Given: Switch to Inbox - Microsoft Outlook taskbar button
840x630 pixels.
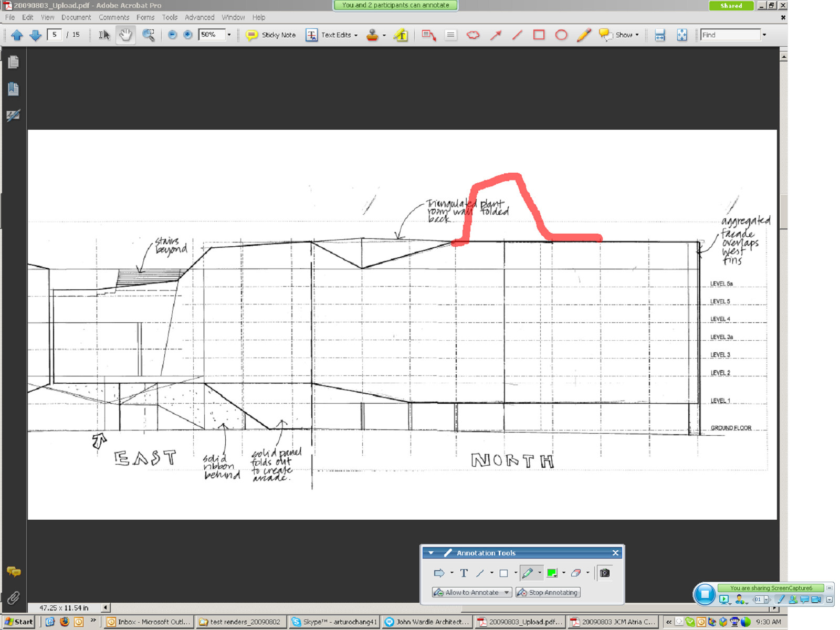Looking at the screenshot, I should [149, 622].
